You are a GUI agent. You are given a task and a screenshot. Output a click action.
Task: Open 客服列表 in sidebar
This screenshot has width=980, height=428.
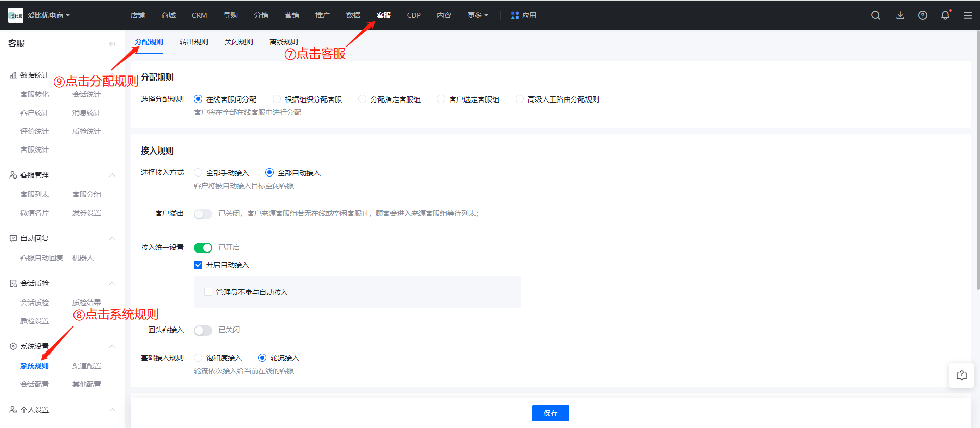(35, 194)
